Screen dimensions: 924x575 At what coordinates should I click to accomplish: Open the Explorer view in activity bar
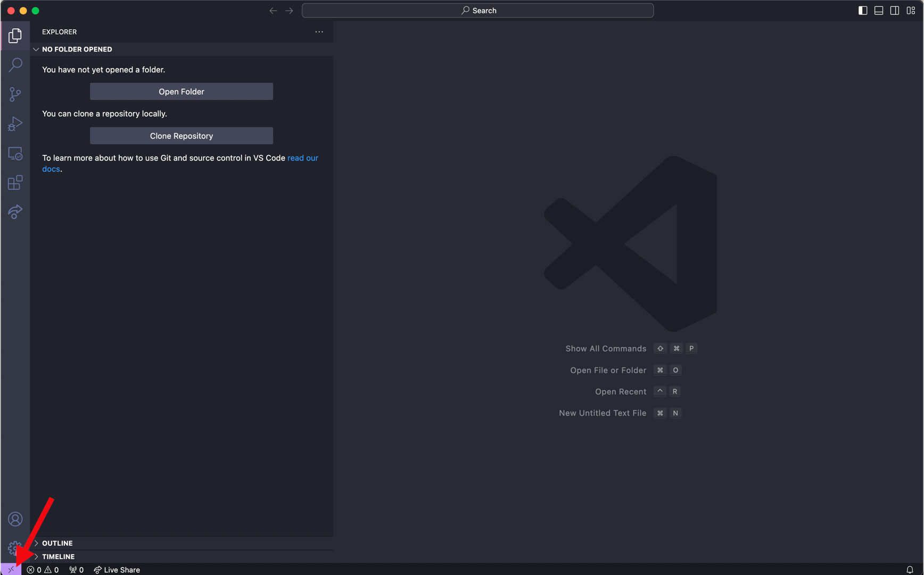pyautogui.click(x=15, y=36)
